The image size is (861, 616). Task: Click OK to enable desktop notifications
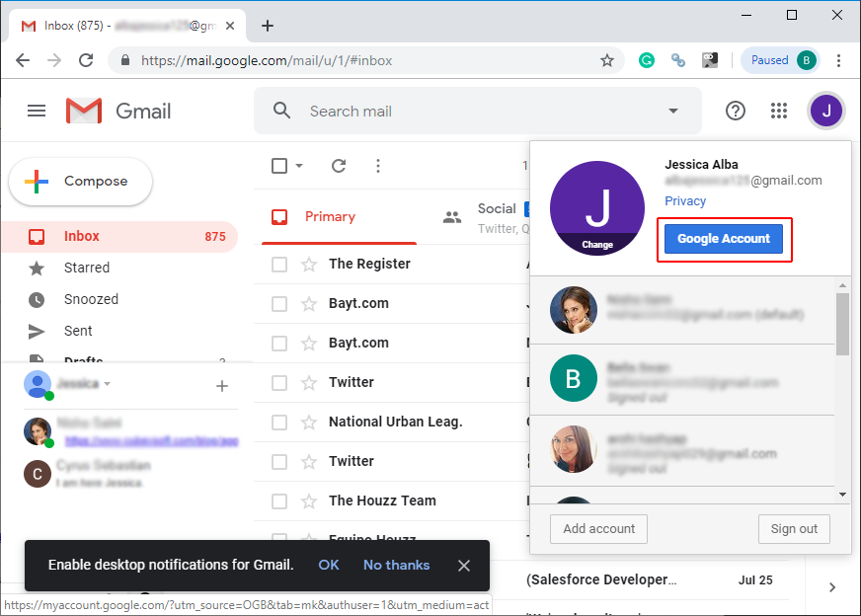[329, 565]
